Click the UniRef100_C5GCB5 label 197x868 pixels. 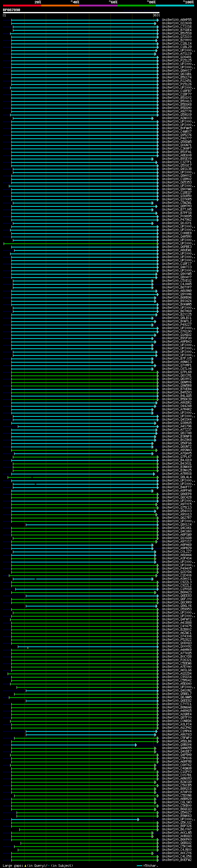[177, 785]
